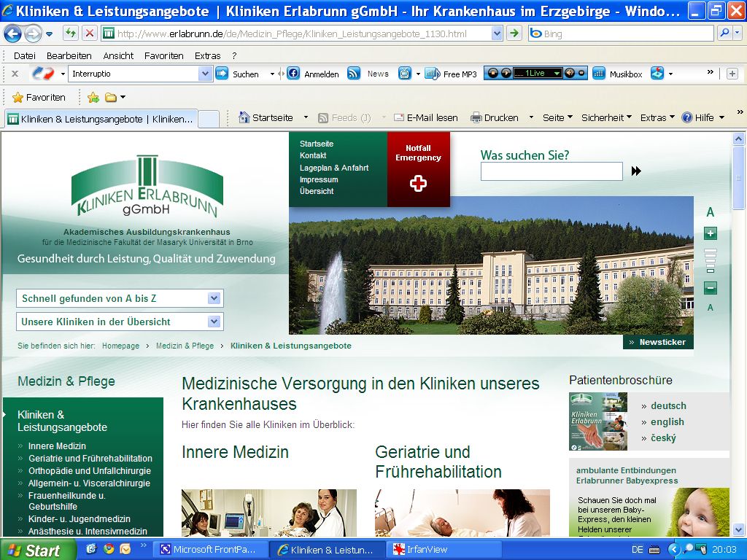Click the Free MP3 music icon
The height and width of the screenshot is (560, 747).
click(432, 74)
